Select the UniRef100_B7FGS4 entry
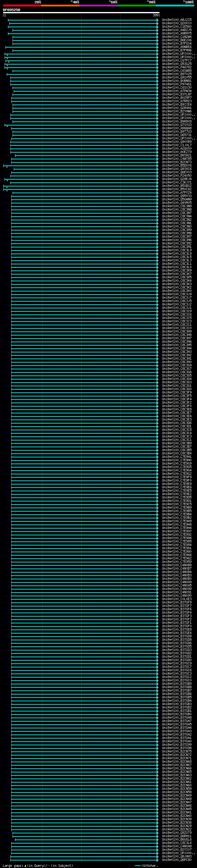197x868 pixels. [177, 43]
